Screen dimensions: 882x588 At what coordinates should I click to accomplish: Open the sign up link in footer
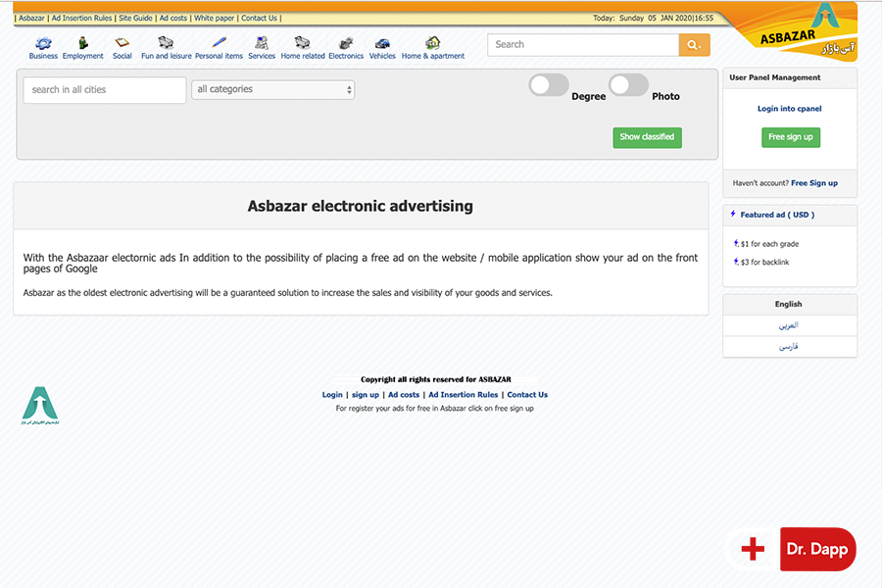[x=366, y=395]
